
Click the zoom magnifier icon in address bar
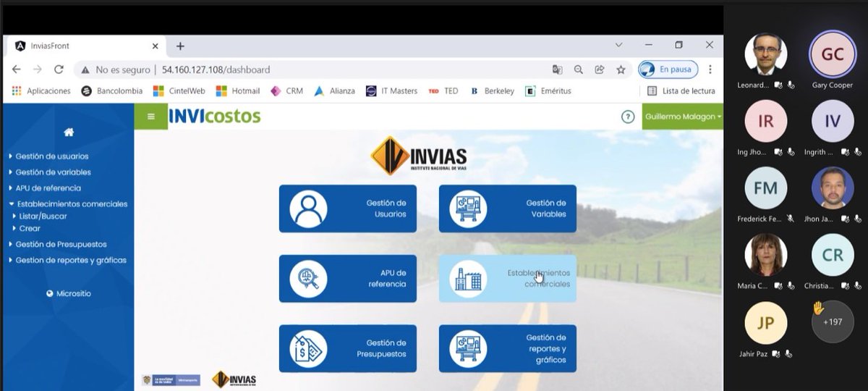(x=579, y=70)
